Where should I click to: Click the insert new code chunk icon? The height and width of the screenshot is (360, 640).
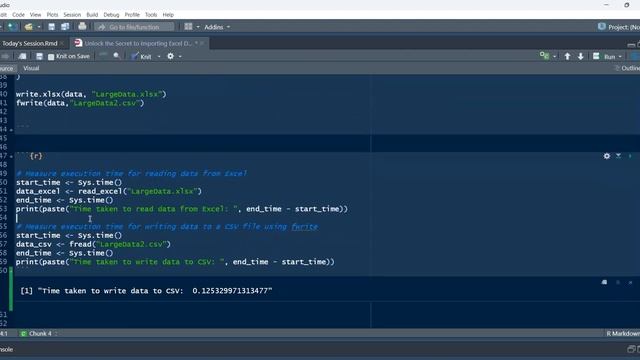tap(544, 56)
